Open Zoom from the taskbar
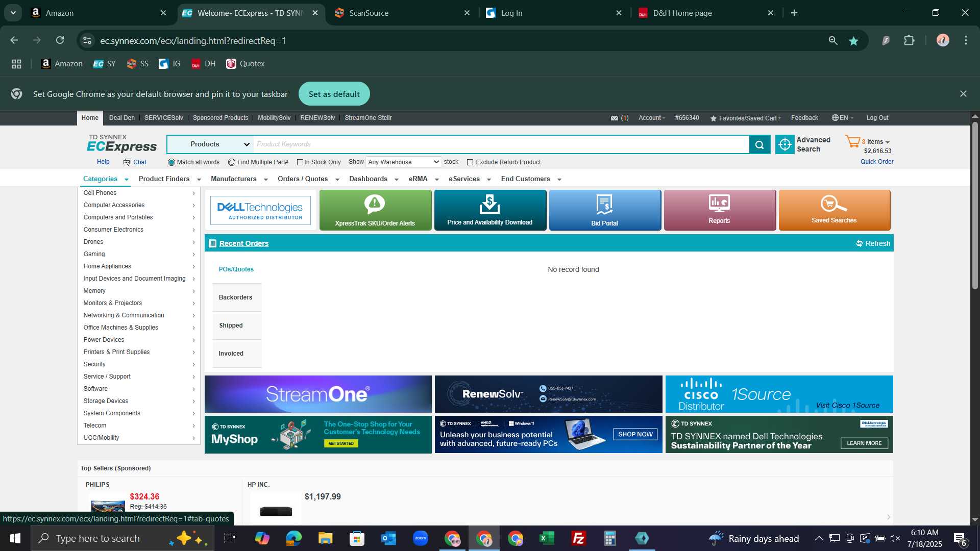The width and height of the screenshot is (980, 551). coord(420,538)
